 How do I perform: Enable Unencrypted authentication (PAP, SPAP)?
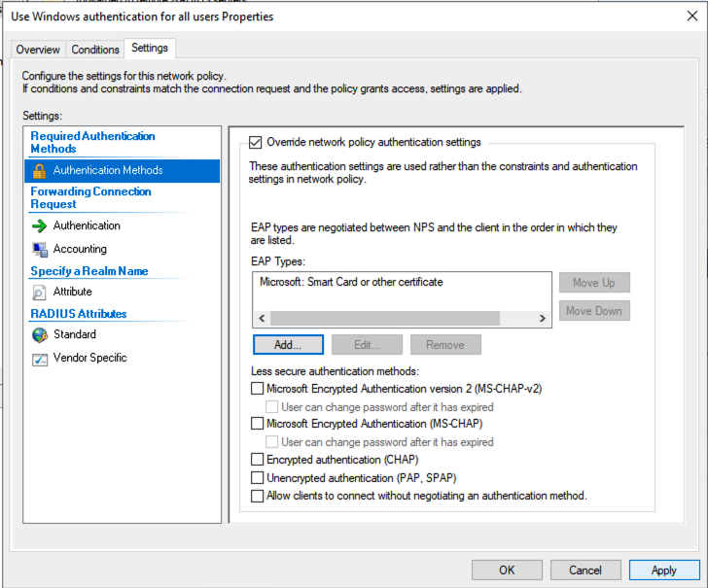[257, 477]
